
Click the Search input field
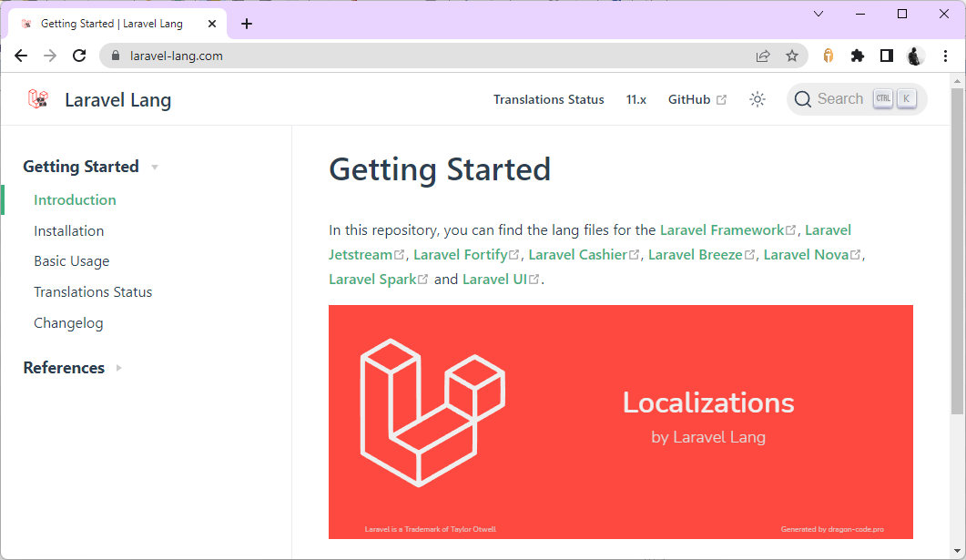click(x=857, y=99)
